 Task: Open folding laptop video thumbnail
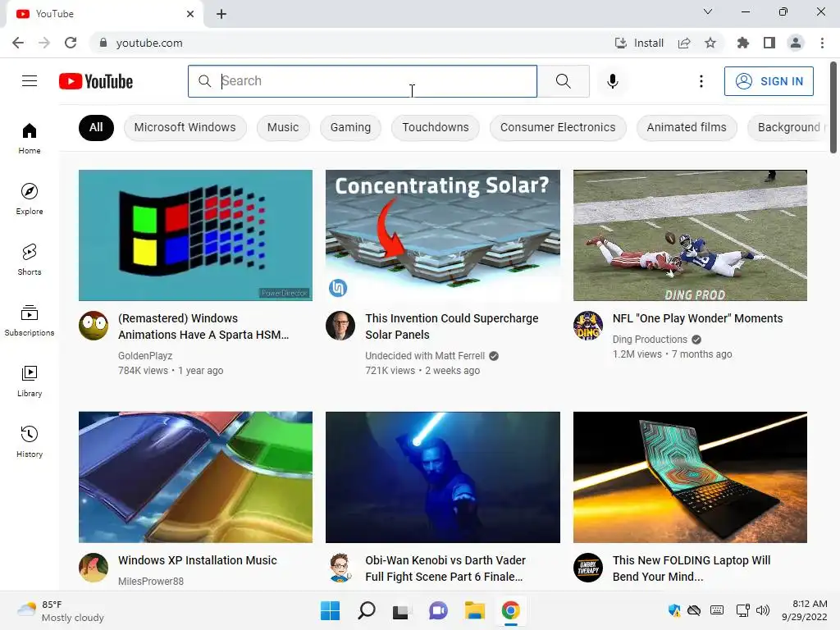click(690, 477)
